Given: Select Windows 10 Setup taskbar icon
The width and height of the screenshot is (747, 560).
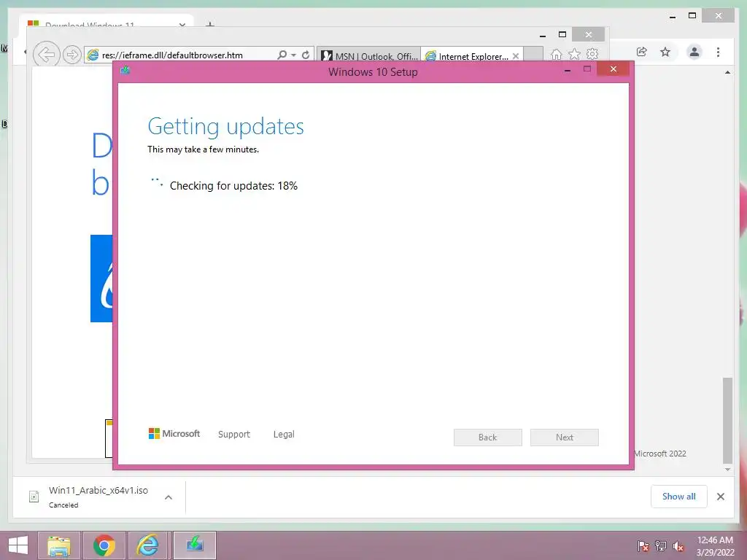Looking at the screenshot, I should pos(194,545).
